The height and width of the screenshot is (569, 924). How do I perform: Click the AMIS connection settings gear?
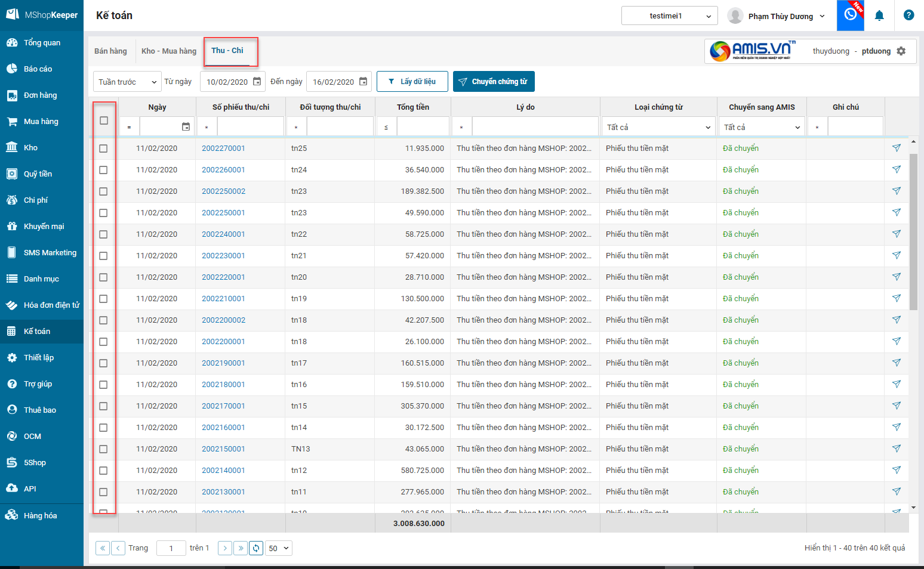pyautogui.click(x=901, y=51)
